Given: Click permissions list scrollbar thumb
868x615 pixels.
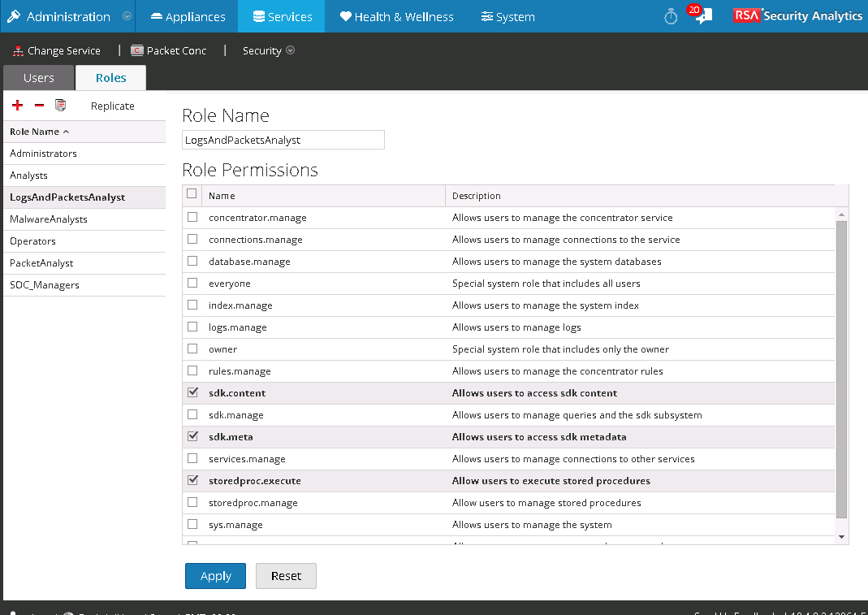Looking at the screenshot, I should (x=841, y=369).
